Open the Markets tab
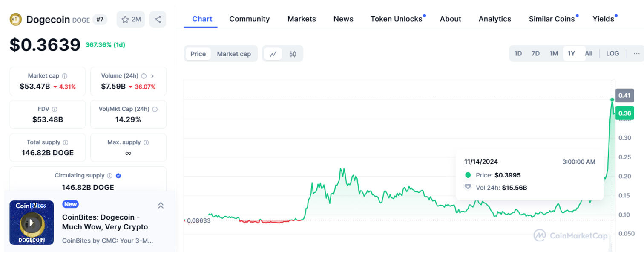The image size is (644, 261). [x=302, y=19]
